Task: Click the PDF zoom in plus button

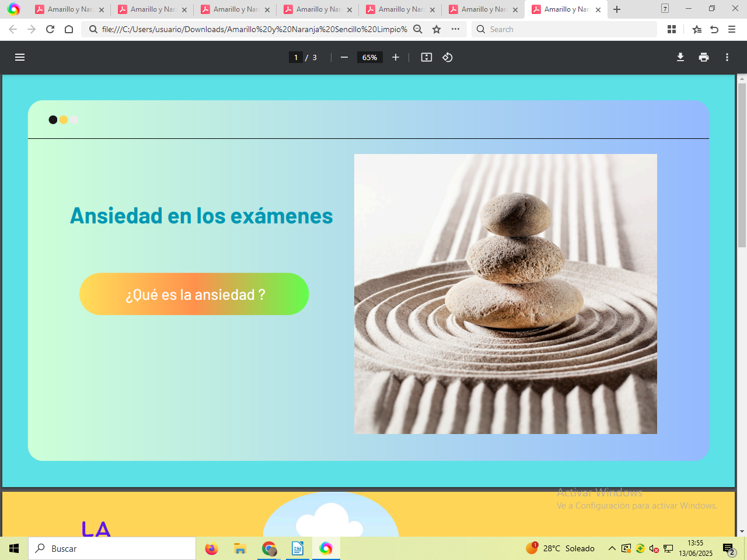Action: coord(396,57)
